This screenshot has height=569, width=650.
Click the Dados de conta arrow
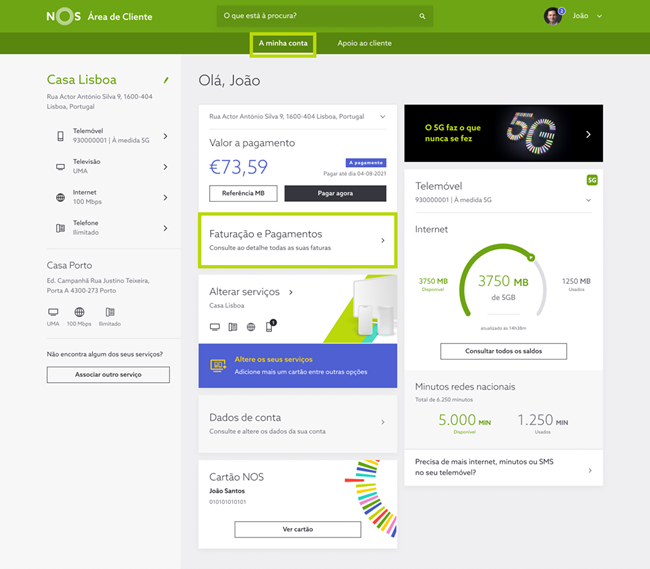[383, 422]
